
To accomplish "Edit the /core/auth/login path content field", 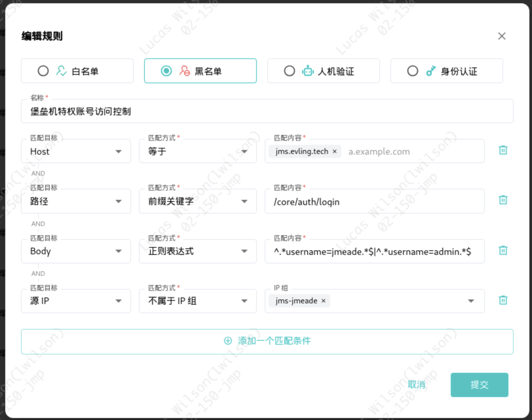I will click(375, 201).
